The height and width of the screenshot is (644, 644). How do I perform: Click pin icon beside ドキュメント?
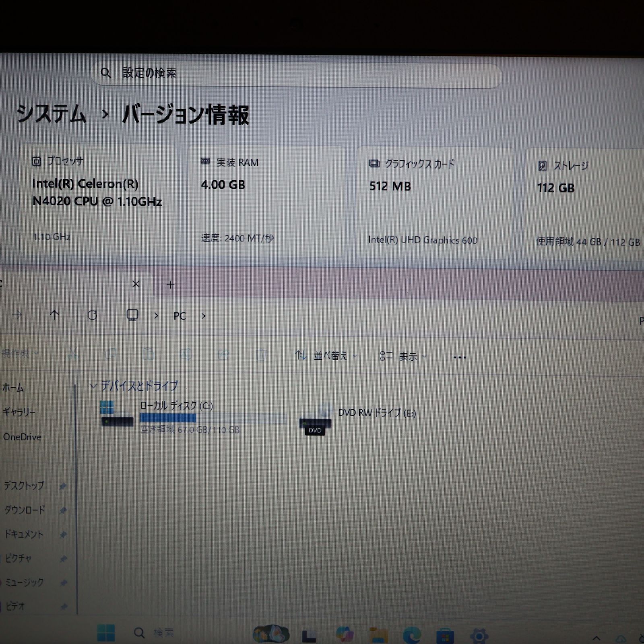coord(63,535)
